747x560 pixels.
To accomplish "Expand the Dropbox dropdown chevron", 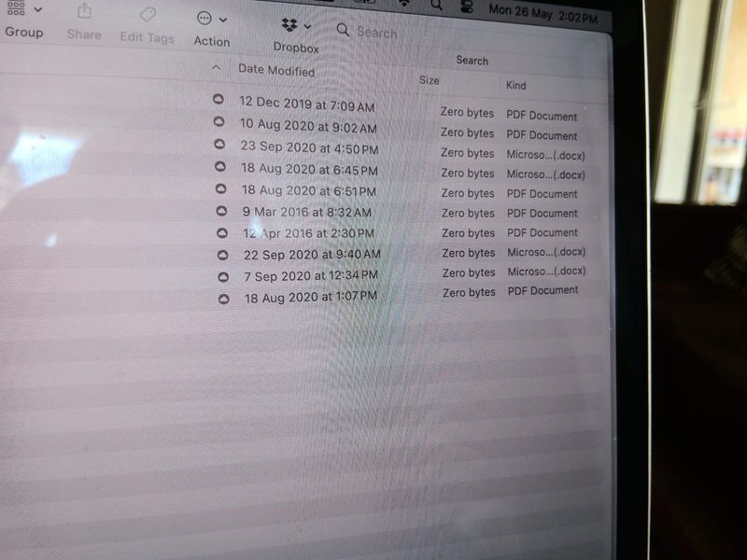I will pyautogui.click(x=308, y=27).
